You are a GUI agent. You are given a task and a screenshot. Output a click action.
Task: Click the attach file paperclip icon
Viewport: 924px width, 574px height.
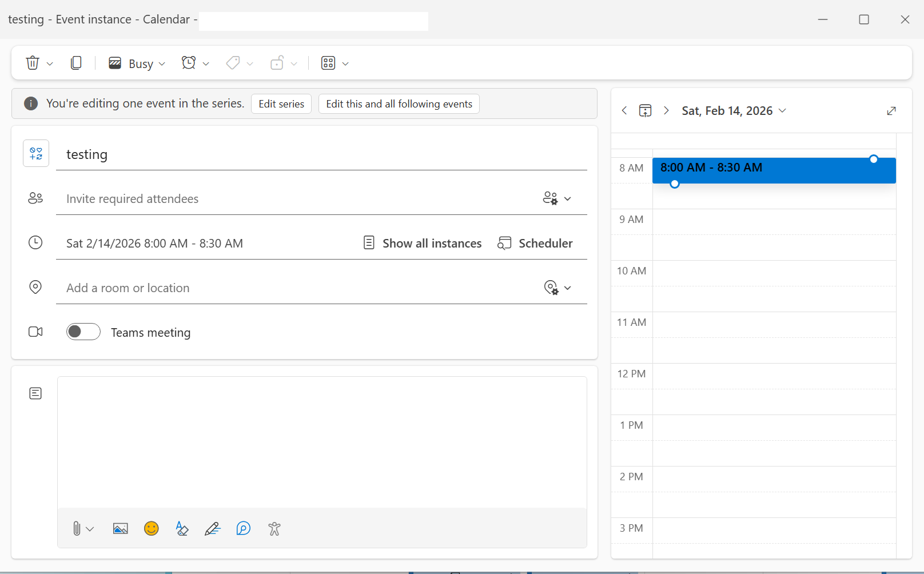(x=77, y=529)
